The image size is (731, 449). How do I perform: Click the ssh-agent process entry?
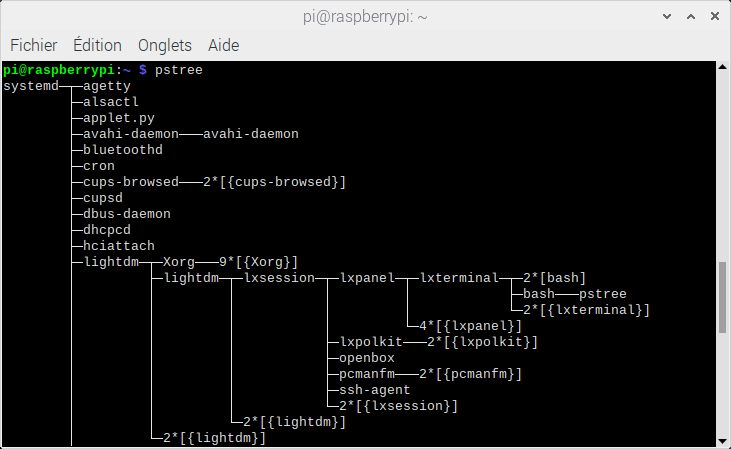pyautogui.click(x=375, y=390)
